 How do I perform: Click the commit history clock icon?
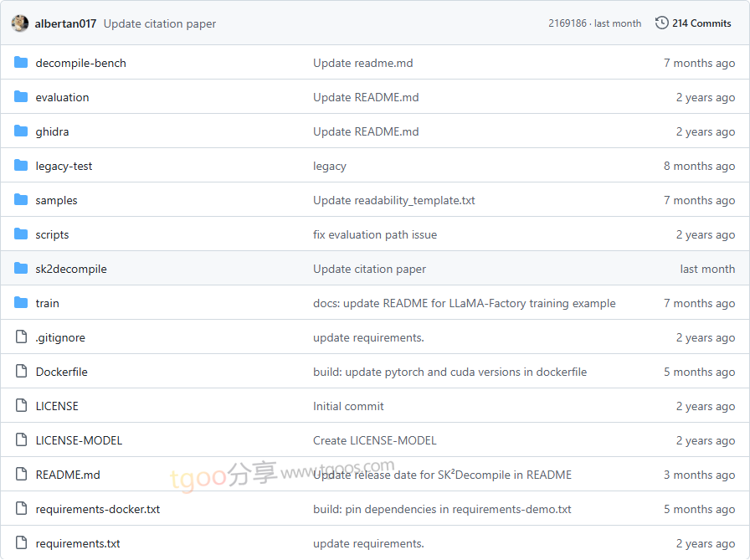pyautogui.click(x=661, y=23)
